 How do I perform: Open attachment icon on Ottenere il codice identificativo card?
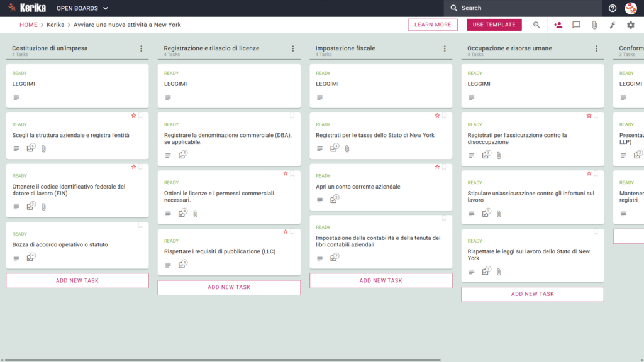[43, 206]
